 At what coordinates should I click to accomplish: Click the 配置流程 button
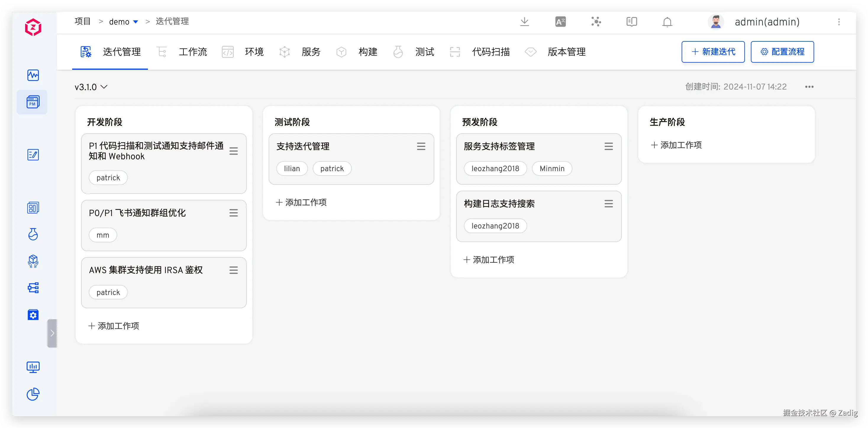pyautogui.click(x=782, y=52)
